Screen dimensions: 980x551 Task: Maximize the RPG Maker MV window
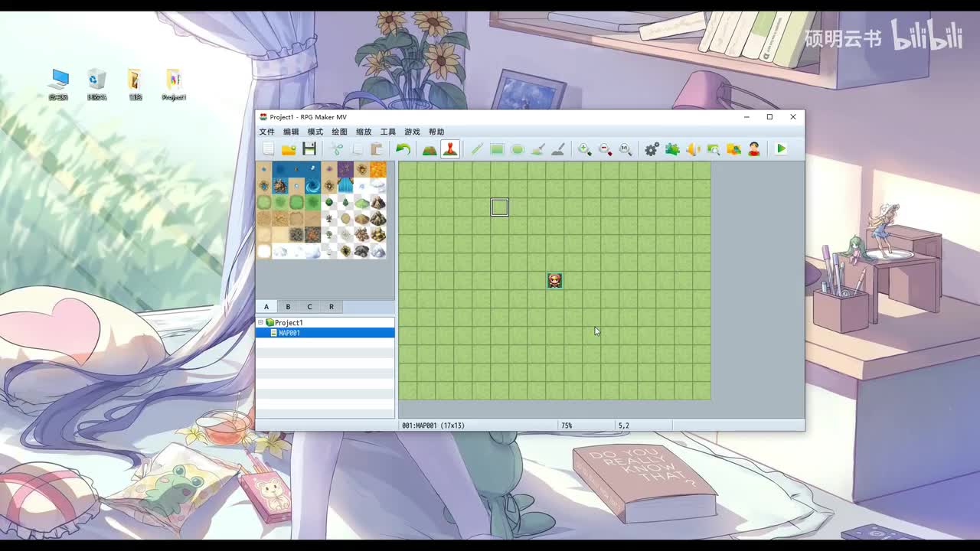pyautogui.click(x=769, y=117)
